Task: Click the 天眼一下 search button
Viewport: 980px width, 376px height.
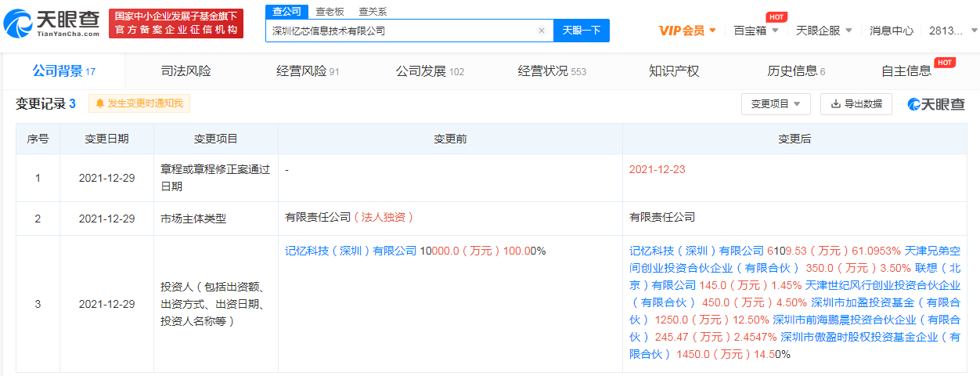Action: click(582, 31)
